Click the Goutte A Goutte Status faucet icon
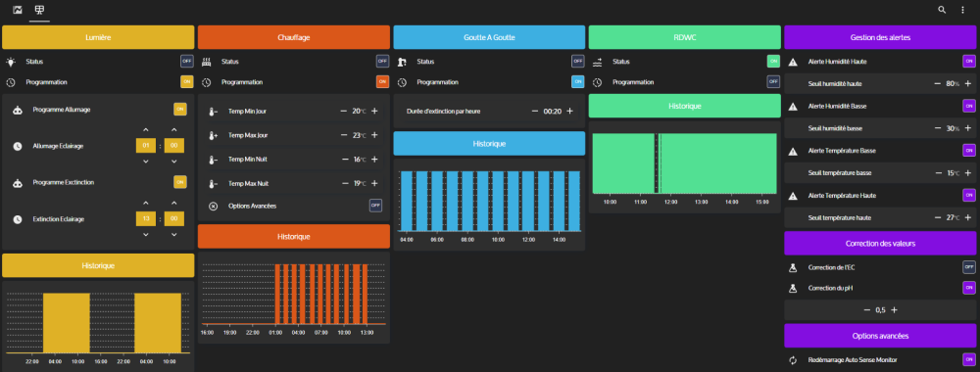Screen dimensions: 980x372 click(x=402, y=61)
